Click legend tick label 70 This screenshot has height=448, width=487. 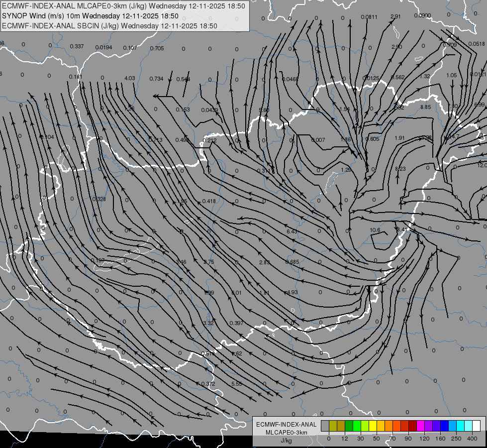392,439
